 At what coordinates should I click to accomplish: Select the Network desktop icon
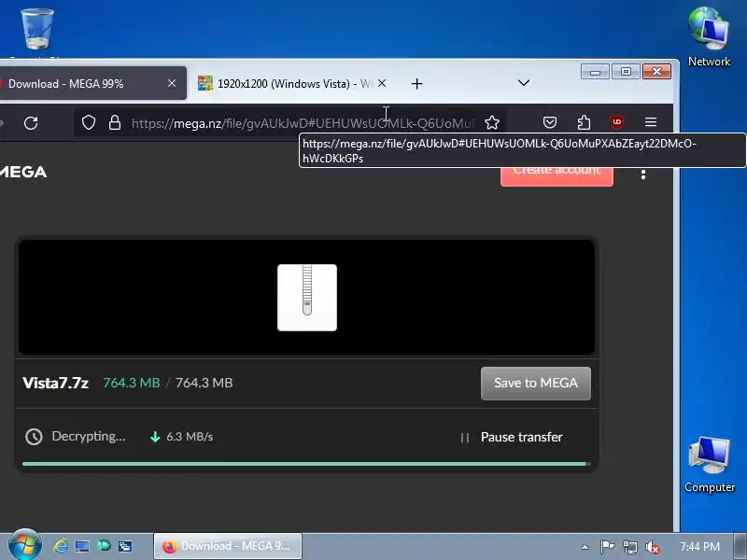709,35
